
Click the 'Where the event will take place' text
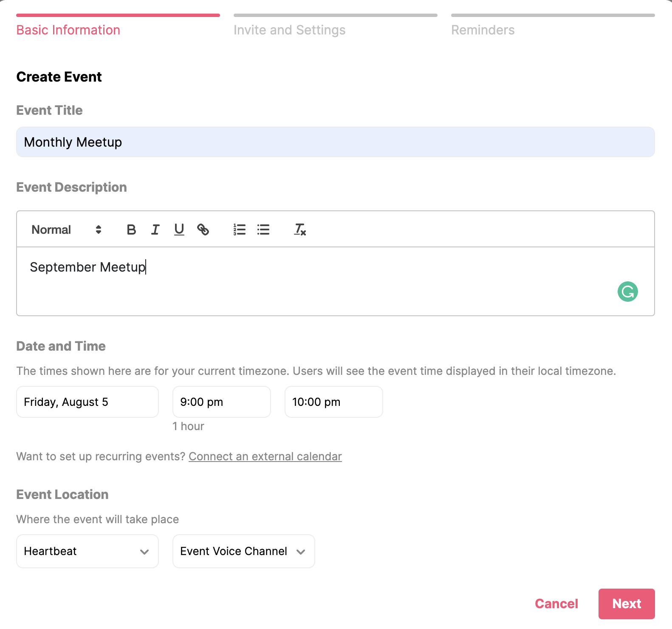[x=98, y=519]
